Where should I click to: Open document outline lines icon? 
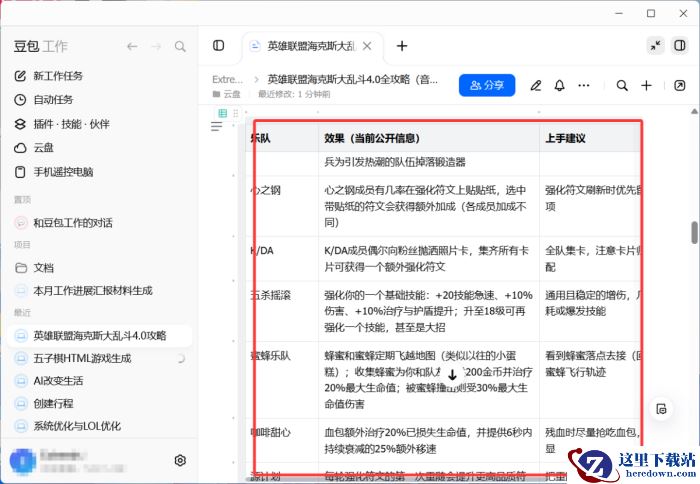(217, 127)
